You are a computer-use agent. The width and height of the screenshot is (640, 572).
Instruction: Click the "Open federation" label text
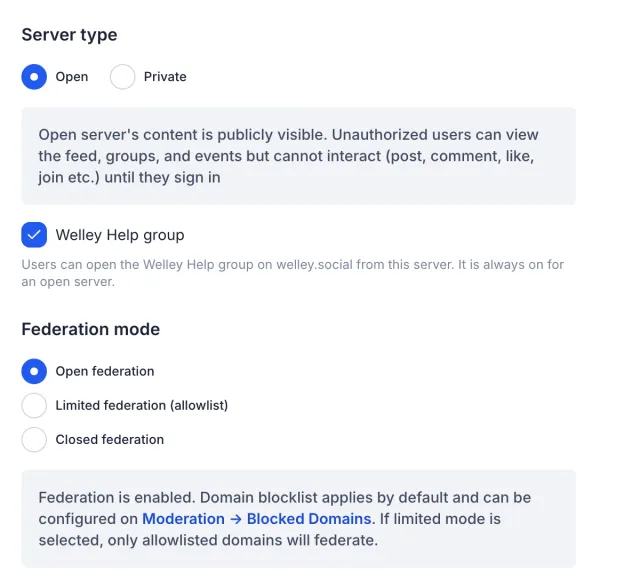coord(105,371)
